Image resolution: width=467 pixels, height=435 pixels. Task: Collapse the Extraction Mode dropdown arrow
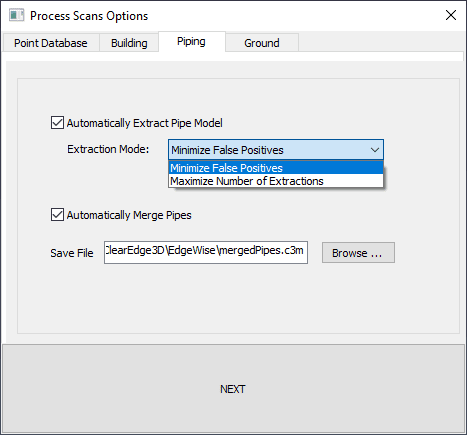pyautogui.click(x=375, y=150)
